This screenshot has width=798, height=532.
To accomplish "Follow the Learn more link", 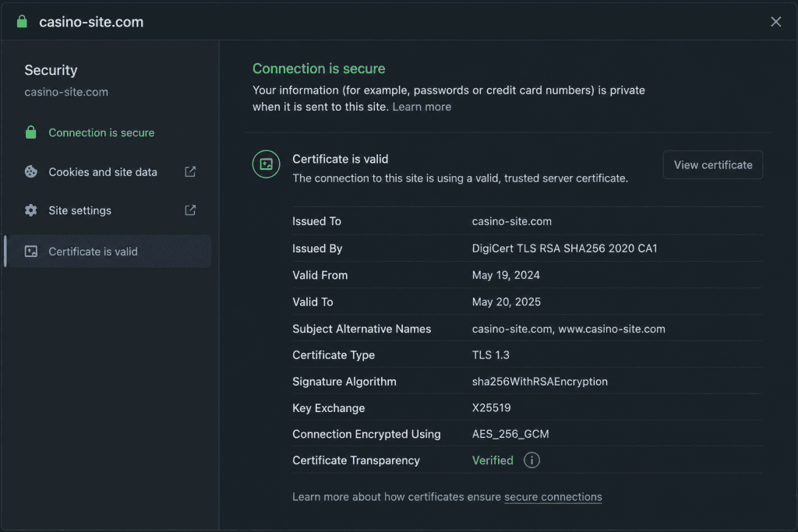I will coord(422,107).
